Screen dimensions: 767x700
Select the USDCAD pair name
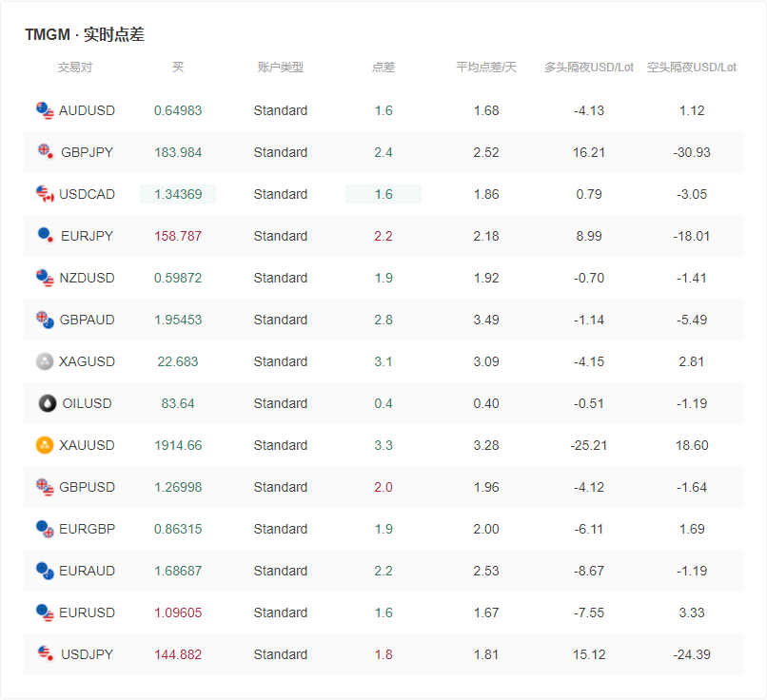pyautogui.click(x=87, y=194)
